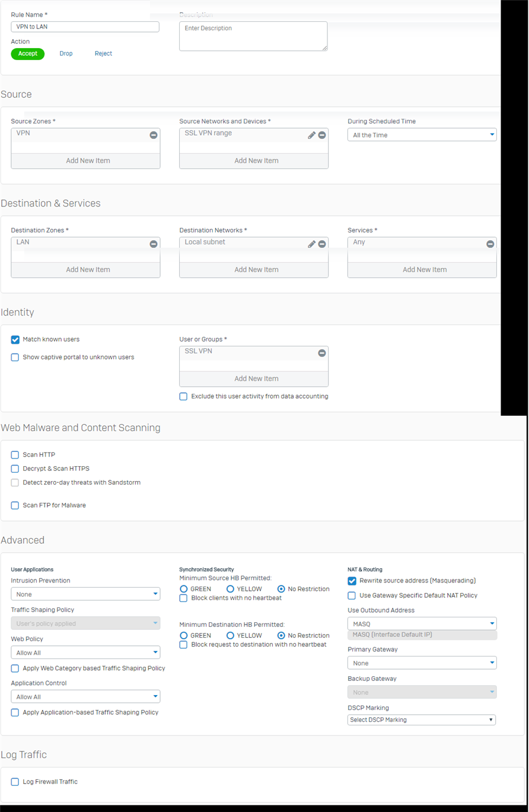Select GREEN for Minimum Source HB
Viewport: 529px width, 812px height.
click(x=184, y=589)
